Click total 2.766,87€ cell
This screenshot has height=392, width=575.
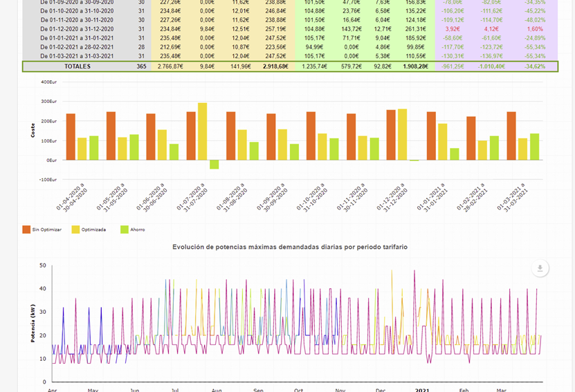[x=170, y=66]
